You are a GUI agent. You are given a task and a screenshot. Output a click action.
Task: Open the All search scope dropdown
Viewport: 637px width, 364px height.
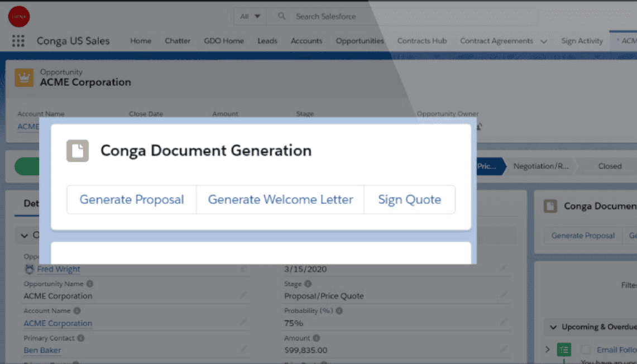pyautogui.click(x=250, y=17)
